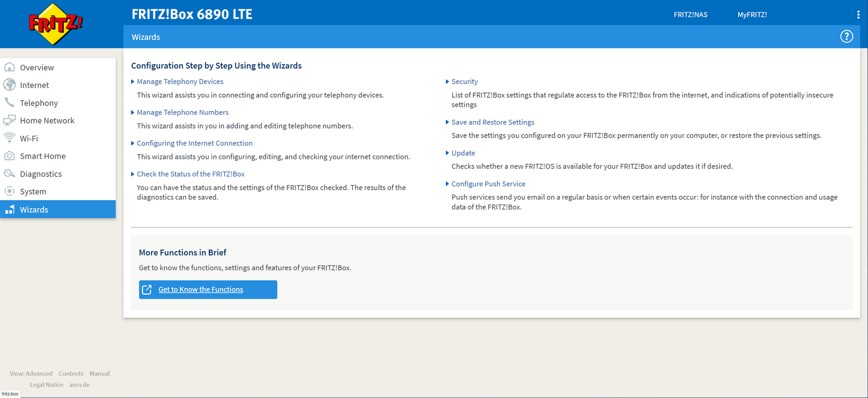Toggle View: Advanced in the footer
Viewport: 868px width, 398px height.
click(31, 374)
